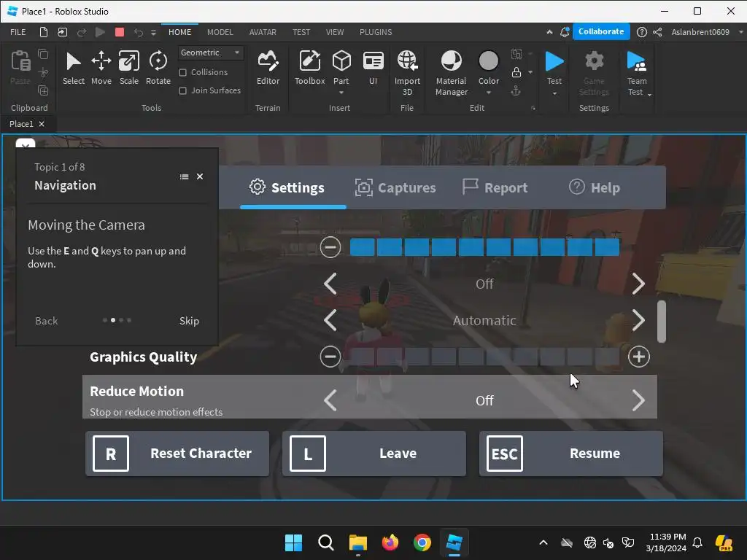Switch to the VIEW tab
Image resolution: width=747 pixels, height=560 pixels.
(x=334, y=32)
